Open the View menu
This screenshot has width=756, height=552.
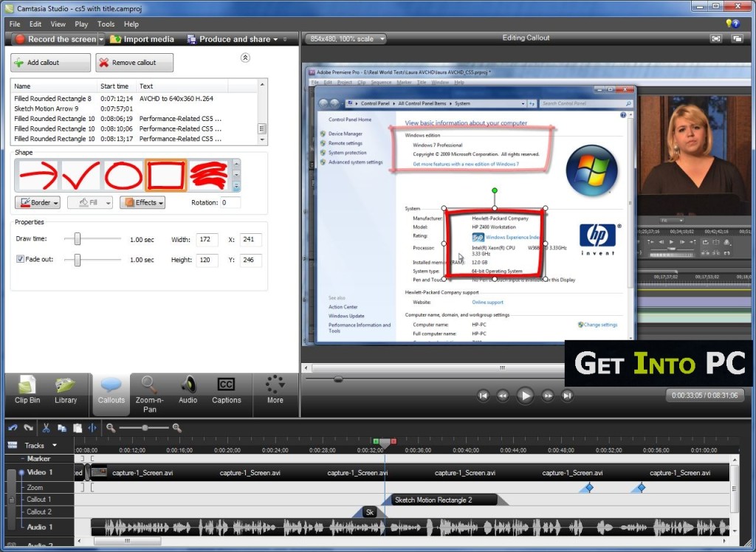tap(58, 24)
